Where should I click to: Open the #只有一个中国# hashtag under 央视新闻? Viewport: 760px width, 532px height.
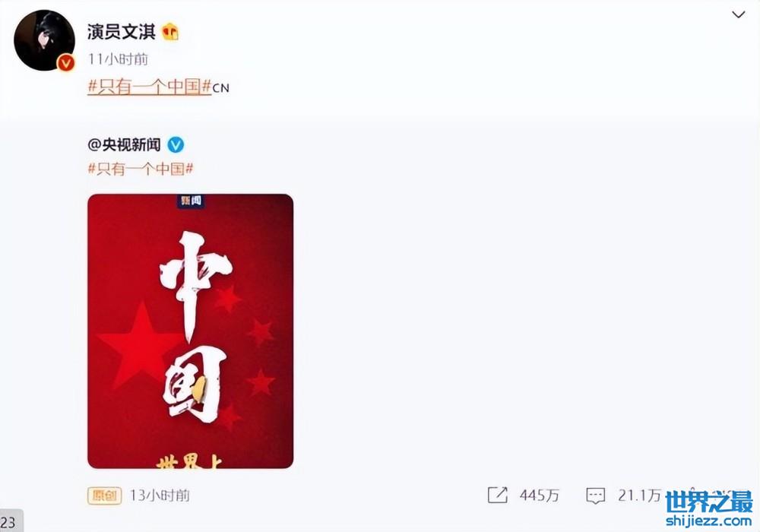tap(141, 169)
